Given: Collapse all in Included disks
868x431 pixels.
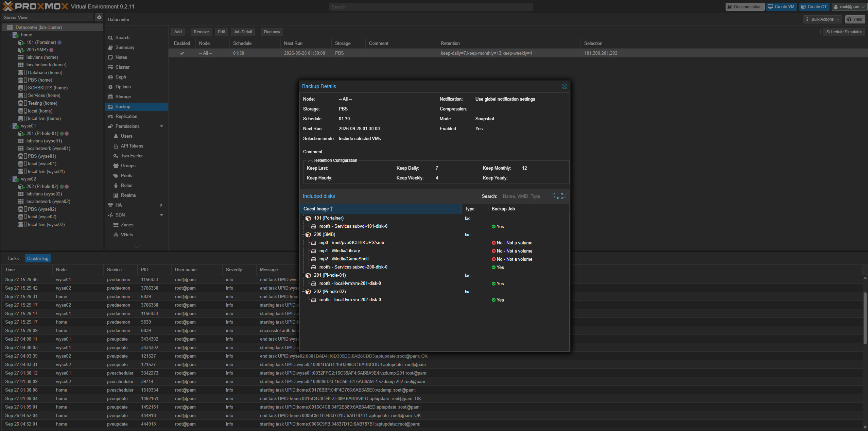Looking at the screenshot, I should point(563,196).
